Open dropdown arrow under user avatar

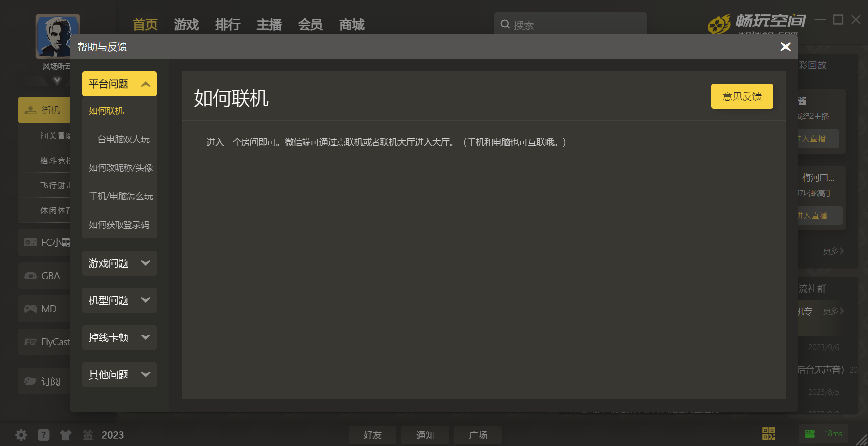(x=57, y=80)
